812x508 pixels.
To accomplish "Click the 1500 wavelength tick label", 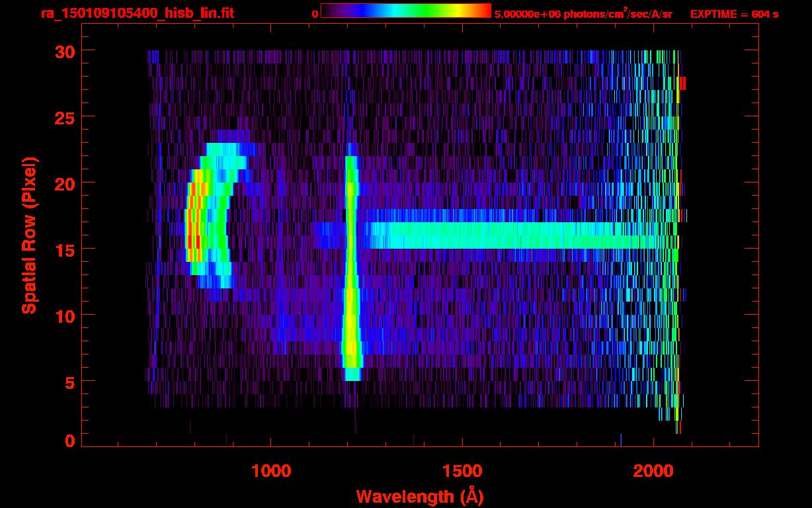I will [462, 470].
